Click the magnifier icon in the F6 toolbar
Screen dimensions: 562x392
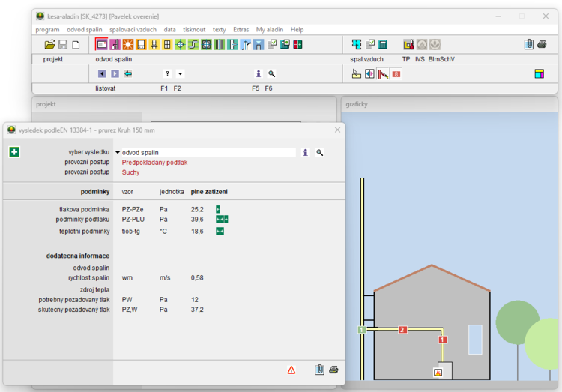271,74
